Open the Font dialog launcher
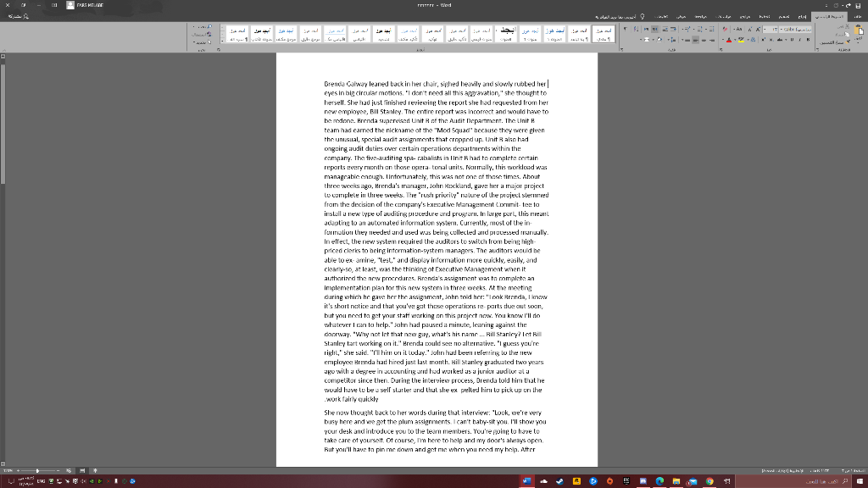The image size is (868, 488). click(721, 50)
